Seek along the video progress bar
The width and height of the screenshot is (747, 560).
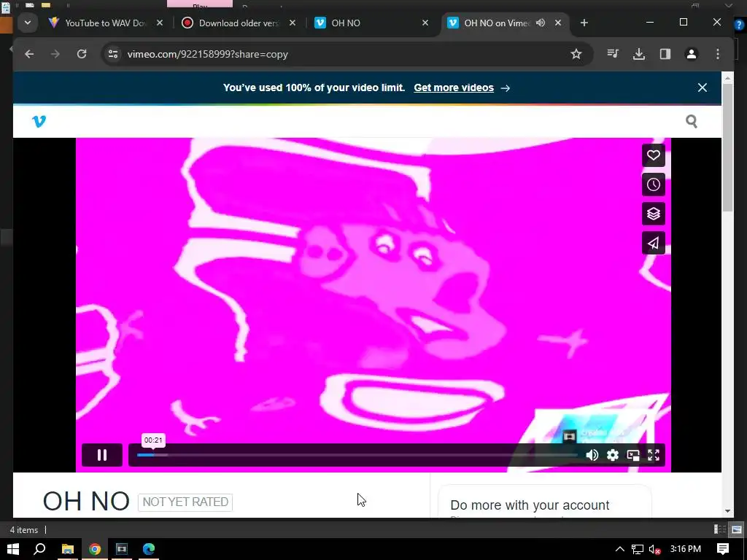[x=357, y=455]
